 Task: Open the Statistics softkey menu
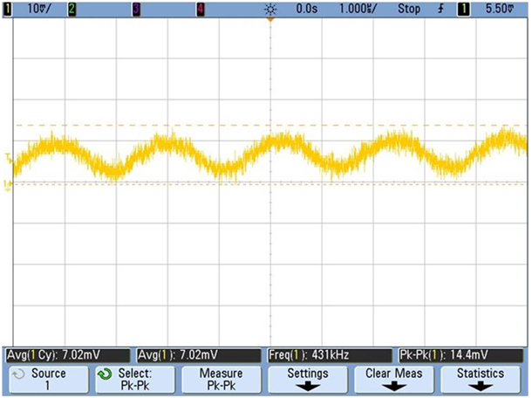(x=481, y=380)
